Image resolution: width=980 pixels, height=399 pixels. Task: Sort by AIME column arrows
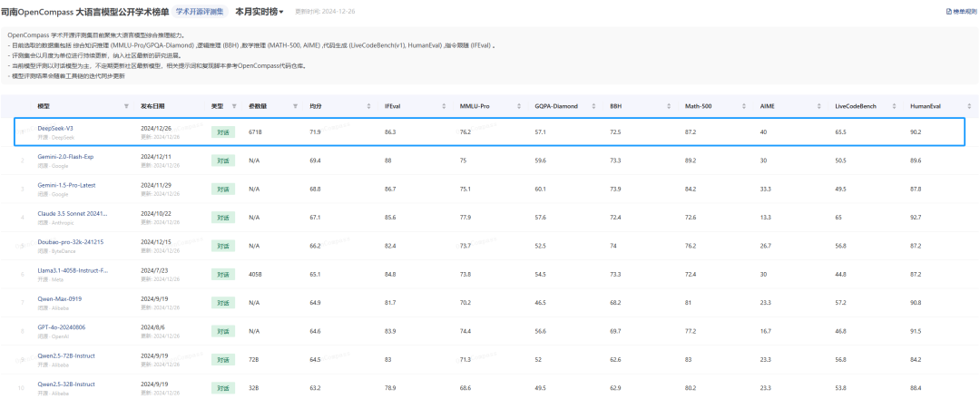818,106
